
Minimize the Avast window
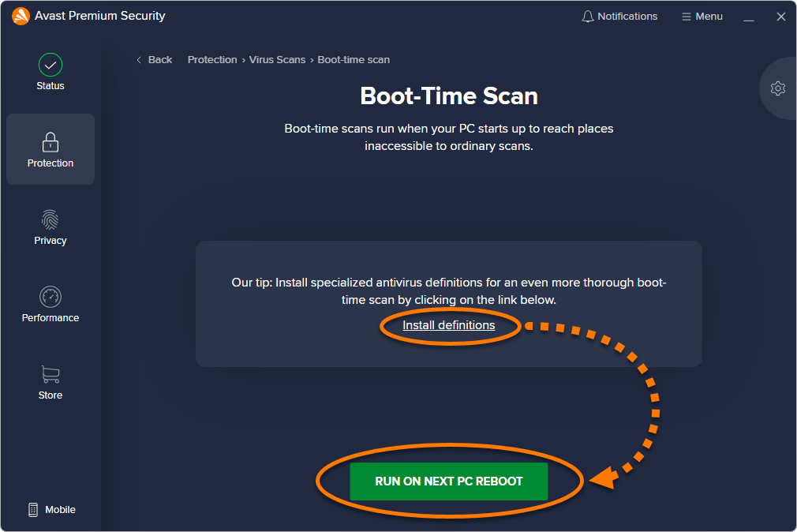[749, 17]
